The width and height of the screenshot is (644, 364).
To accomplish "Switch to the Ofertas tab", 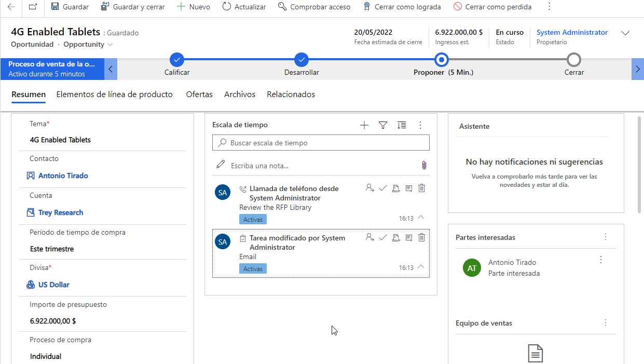I will point(199,95).
